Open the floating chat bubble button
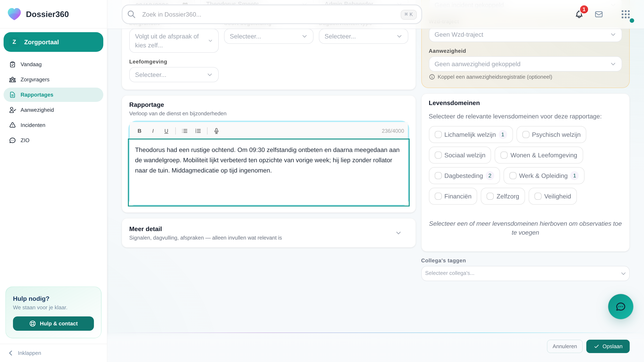The height and width of the screenshot is (362, 644). click(x=621, y=307)
